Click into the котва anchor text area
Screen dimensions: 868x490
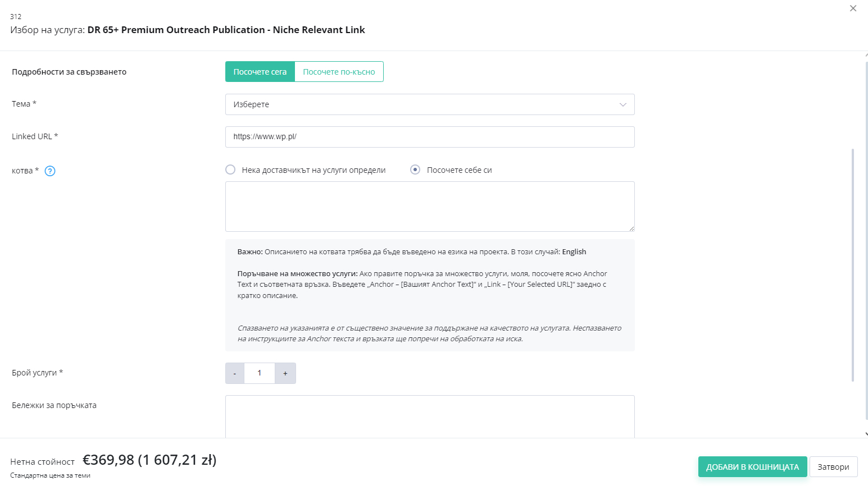click(430, 207)
